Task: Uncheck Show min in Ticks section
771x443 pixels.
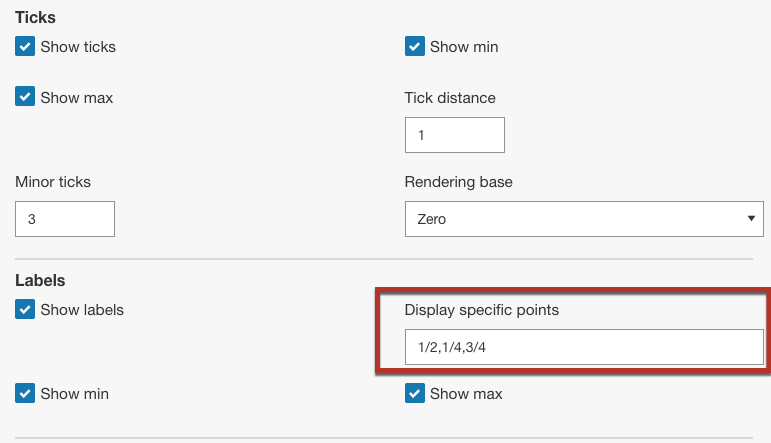Action: [415, 46]
